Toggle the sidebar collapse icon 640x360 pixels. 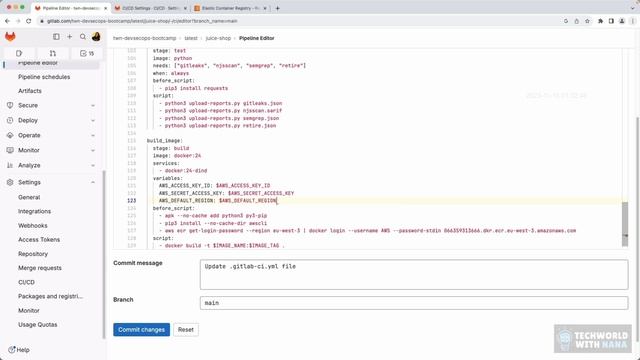click(x=56, y=37)
